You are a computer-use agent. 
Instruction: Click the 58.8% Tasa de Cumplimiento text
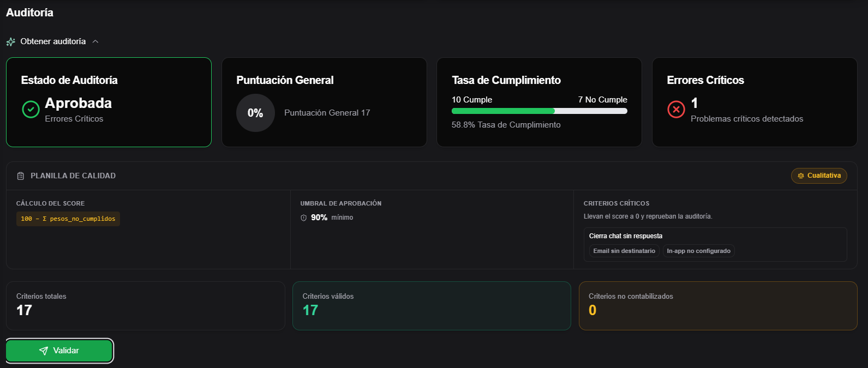pyautogui.click(x=506, y=125)
